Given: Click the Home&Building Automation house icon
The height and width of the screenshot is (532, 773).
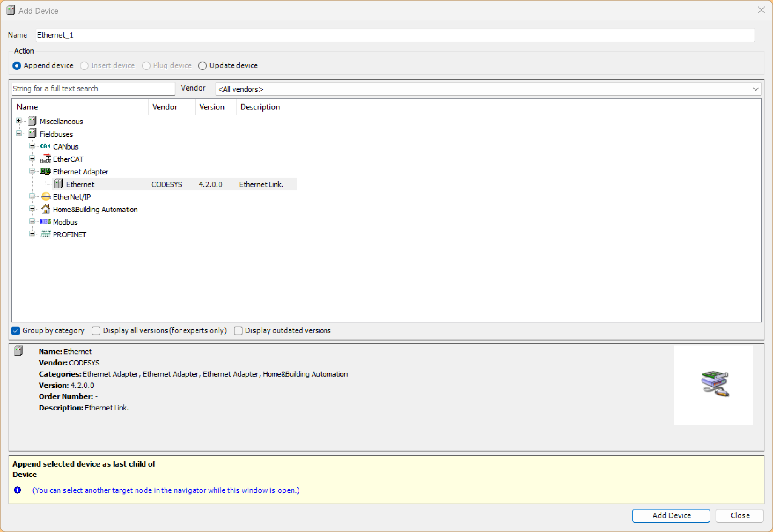Looking at the screenshot, I should (x=45, y=209).
